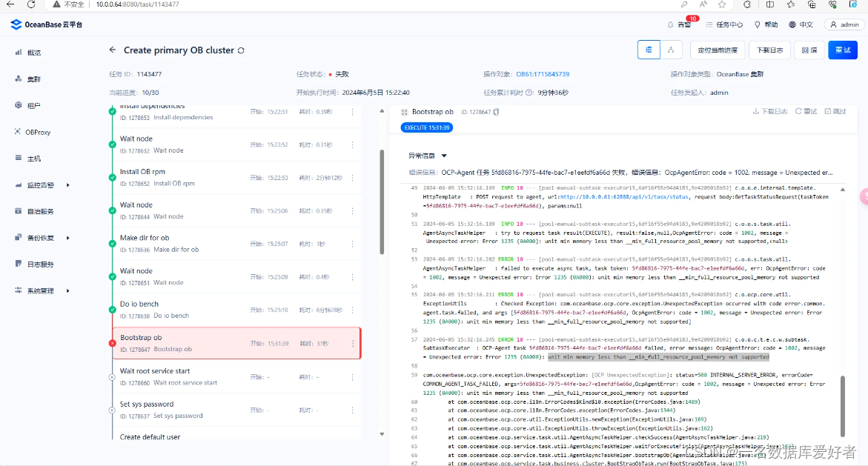Open the 租户 (tenants) sidebar item
Screen dimensions: 868x466
(33, 104)
